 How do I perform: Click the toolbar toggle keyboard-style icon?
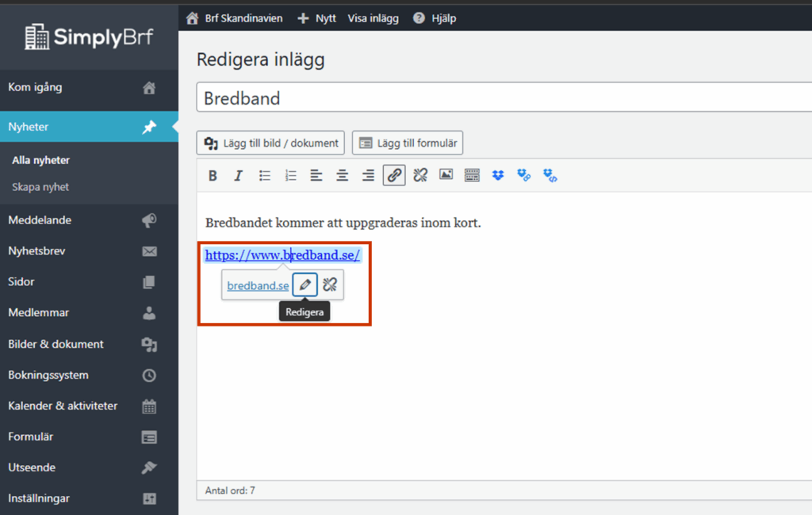coord(472,175)
